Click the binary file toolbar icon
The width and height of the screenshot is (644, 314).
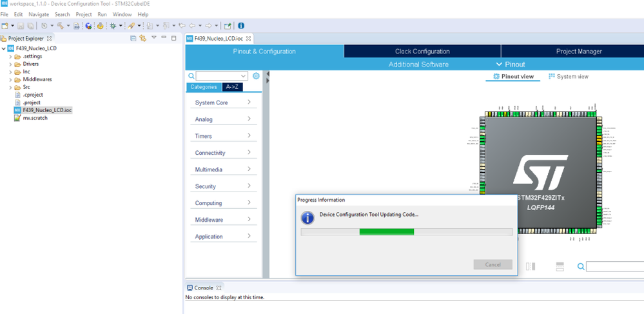[77, 26]
